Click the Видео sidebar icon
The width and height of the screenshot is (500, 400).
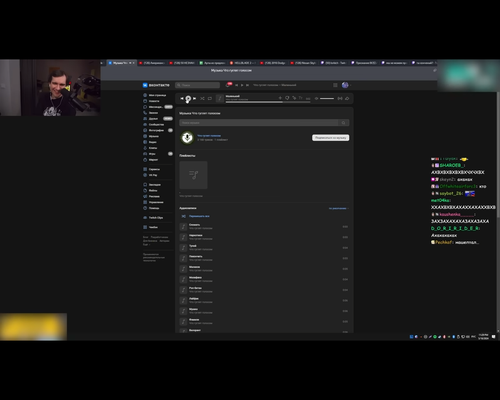click(x=145, y=142)
